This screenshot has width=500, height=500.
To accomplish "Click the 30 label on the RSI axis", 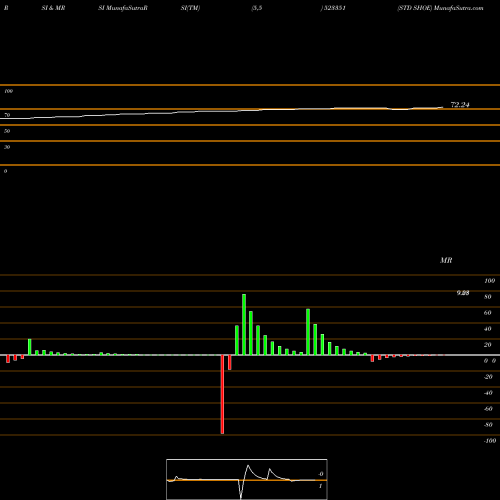I will click(x=7, y=147).
